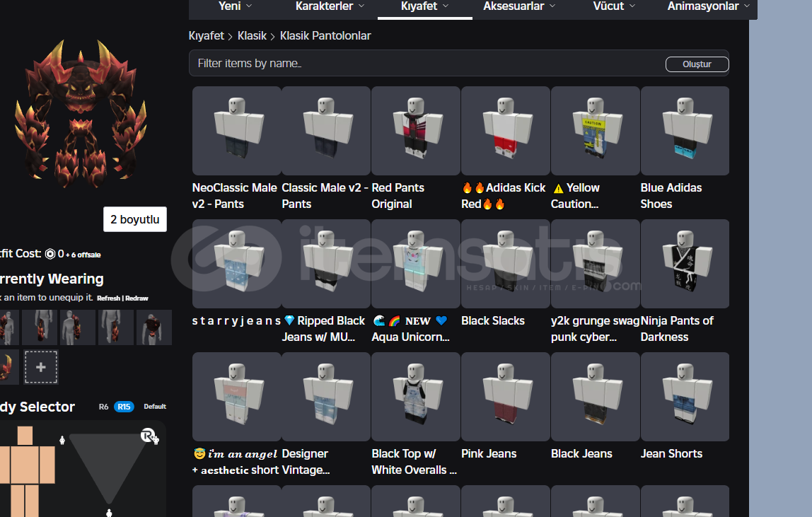The width and height of the screenshot is (812, 517).
Task: Pick the torso body color part
Action: [x=25, y=465]
